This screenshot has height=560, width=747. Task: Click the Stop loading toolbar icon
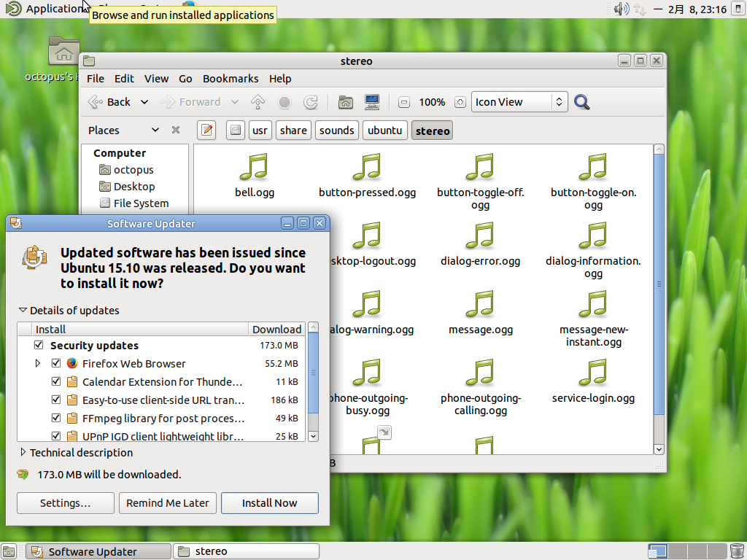click(285, 102)
